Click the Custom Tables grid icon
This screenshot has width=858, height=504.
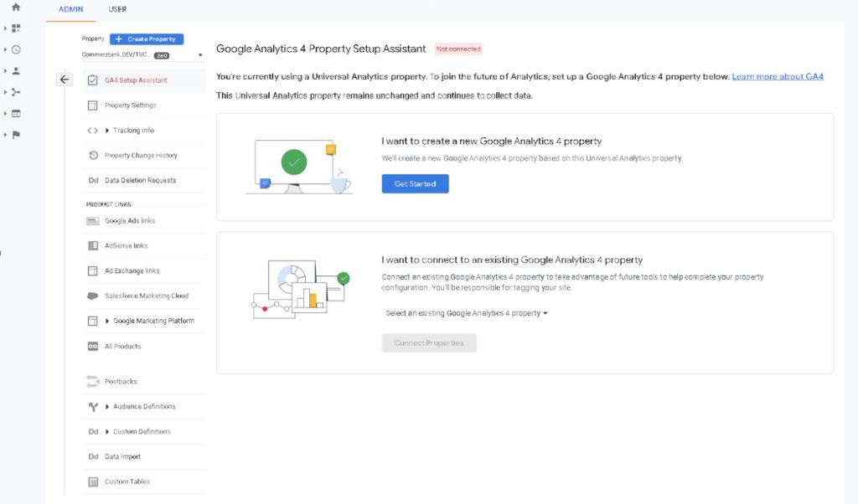click(93, 481)
